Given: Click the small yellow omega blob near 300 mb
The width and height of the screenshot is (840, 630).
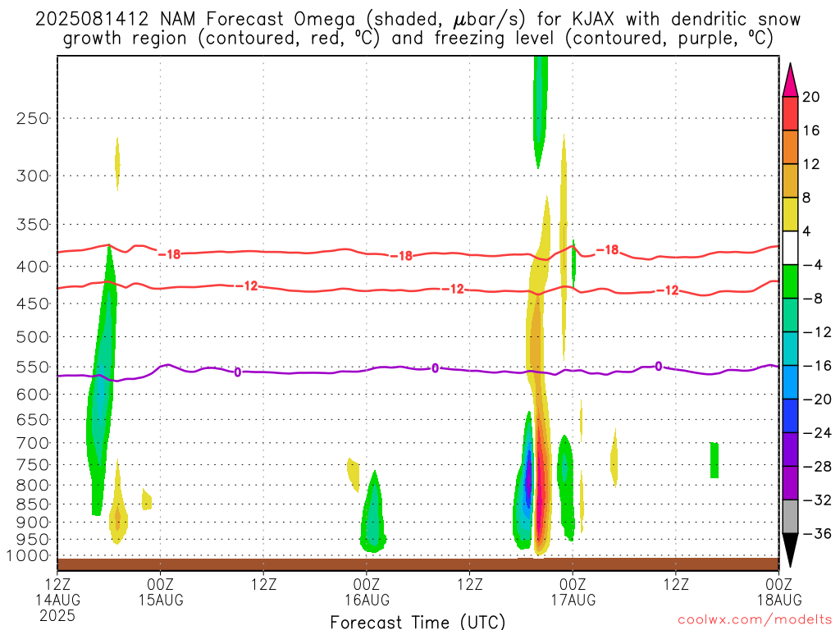Looking at the screenshot, I should [117, 163].
